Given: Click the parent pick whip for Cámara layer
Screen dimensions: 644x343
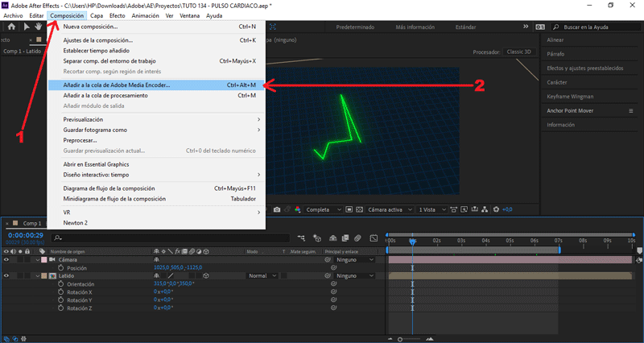Looking at the screenshot, I should pos(328,259).
